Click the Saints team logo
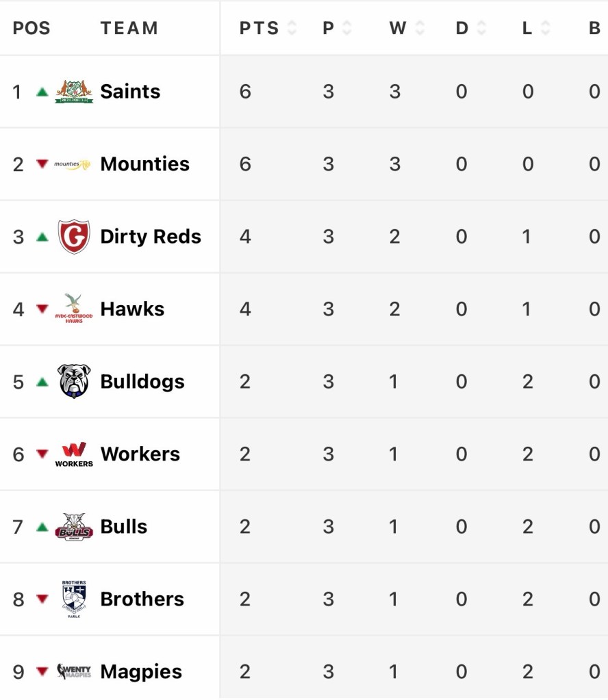608x700 pixels. [x=74, y=92]
